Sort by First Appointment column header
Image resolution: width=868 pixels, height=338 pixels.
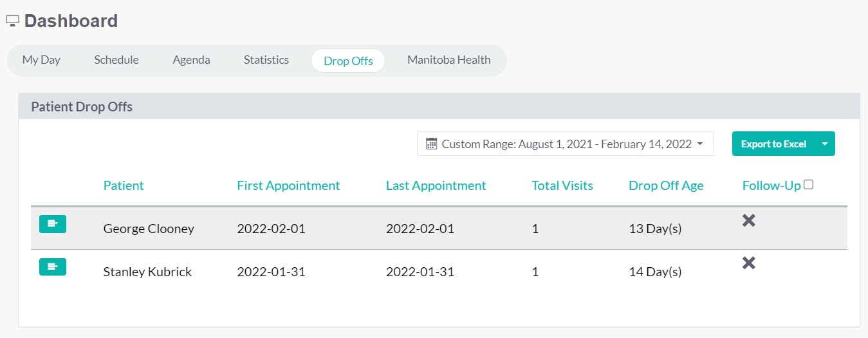tap(288, 185)
